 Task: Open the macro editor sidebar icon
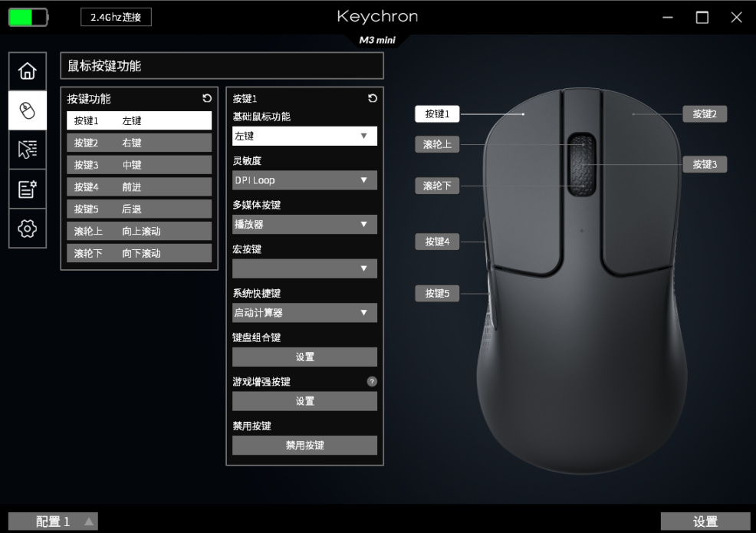coord(28,189)
